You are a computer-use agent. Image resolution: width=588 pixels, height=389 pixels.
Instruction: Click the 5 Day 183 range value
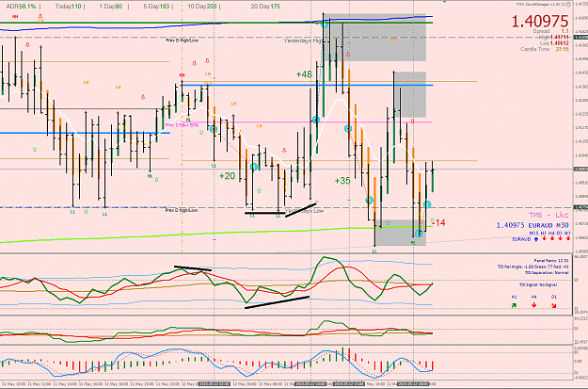coord(156,7)
